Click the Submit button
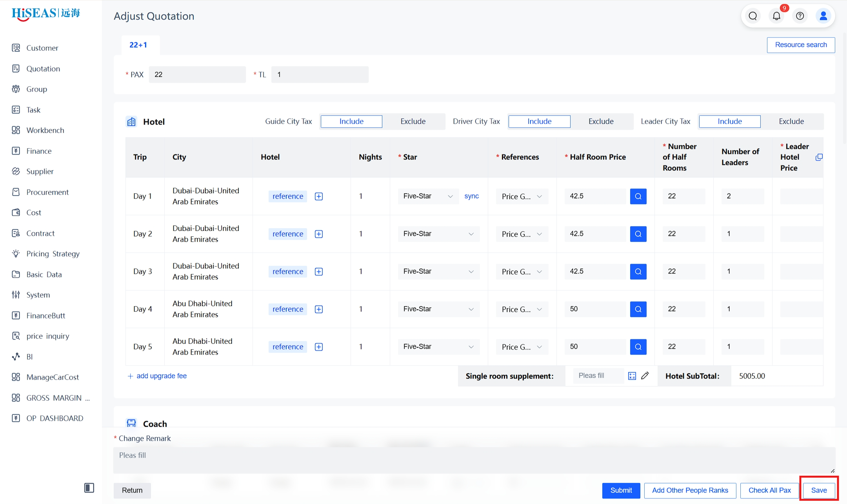The width and height of the screenshot is (847, 504). (x=621, y=490)
